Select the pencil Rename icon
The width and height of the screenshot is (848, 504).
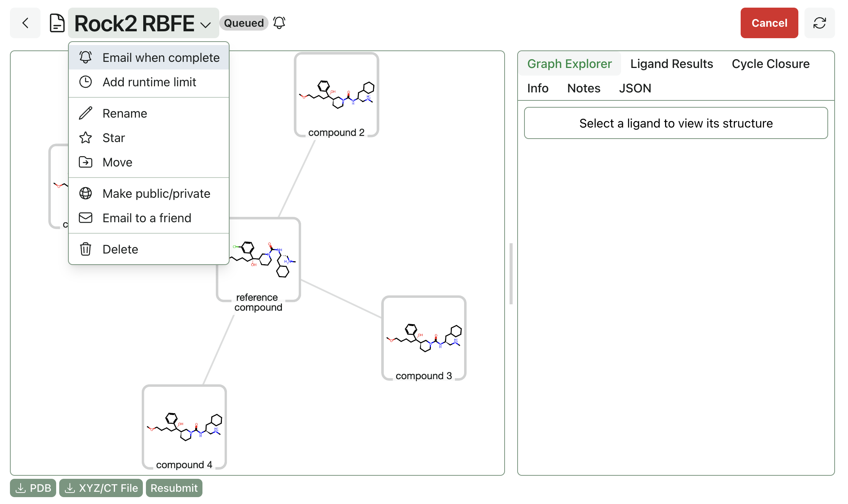coord(86,113)
